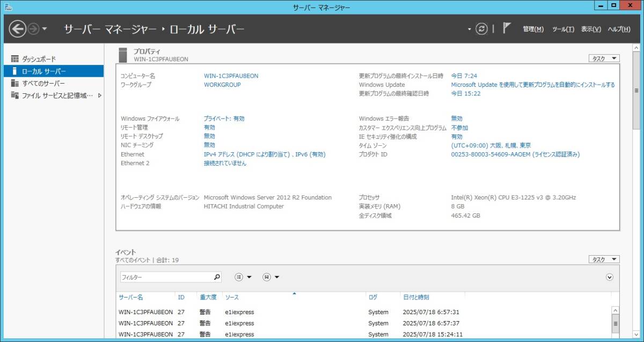
Task: Click the back navigation arrow button
Action: pos(18,29)
